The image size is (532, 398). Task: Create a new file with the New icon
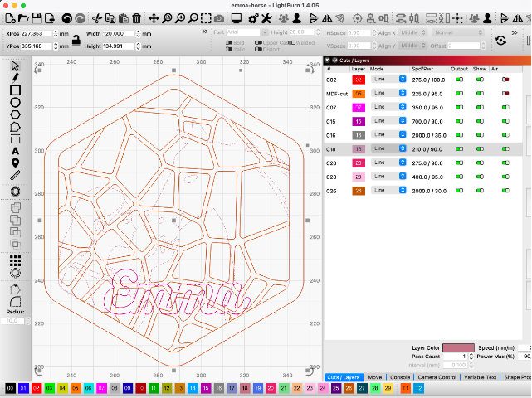(10, 18)
